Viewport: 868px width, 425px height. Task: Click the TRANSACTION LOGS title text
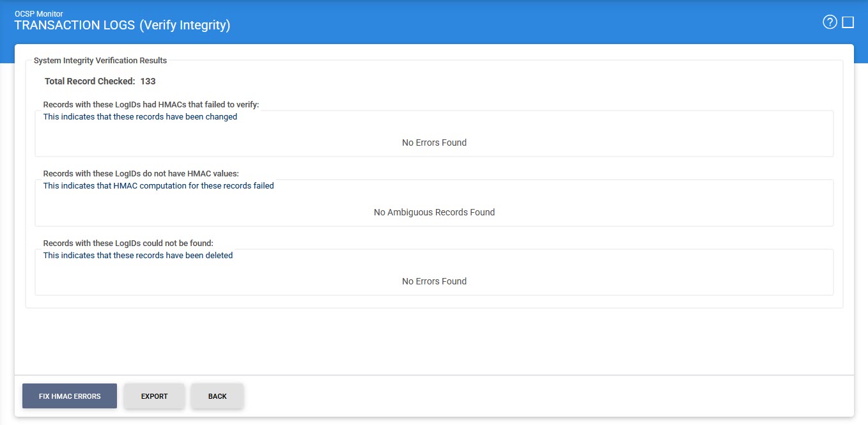click(74, 26)
